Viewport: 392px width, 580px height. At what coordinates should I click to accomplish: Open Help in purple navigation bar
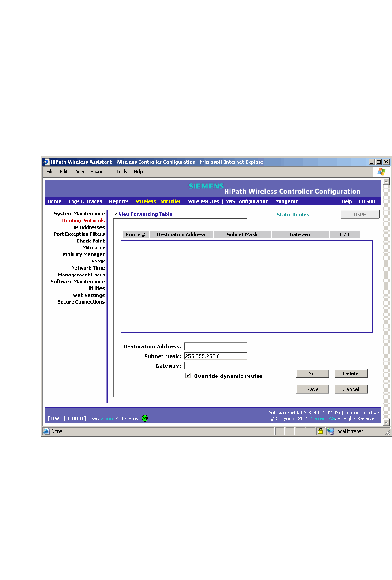[x=347, y=201]
